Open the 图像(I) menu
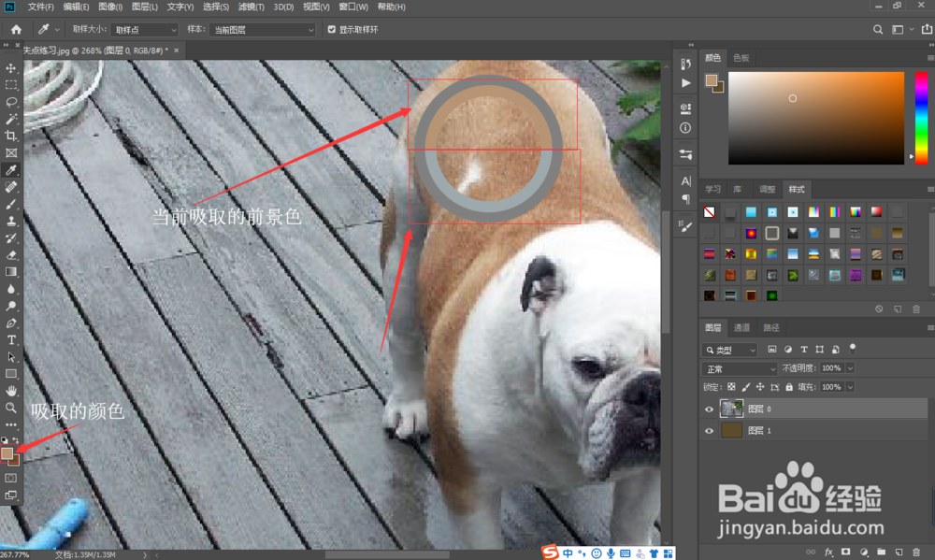Viewport: 935px width, 560px height. pos(110,7)
